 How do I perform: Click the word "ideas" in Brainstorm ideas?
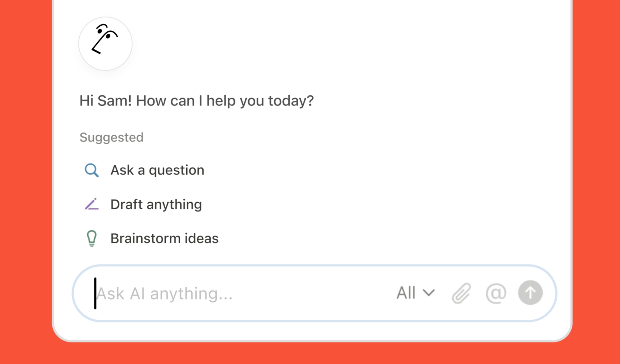coord(202,238)
